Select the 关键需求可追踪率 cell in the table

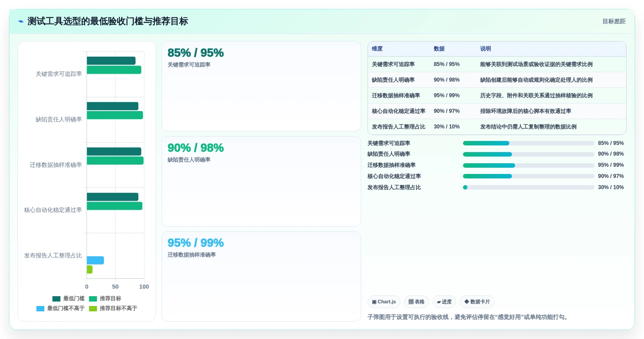pos(393,64)
